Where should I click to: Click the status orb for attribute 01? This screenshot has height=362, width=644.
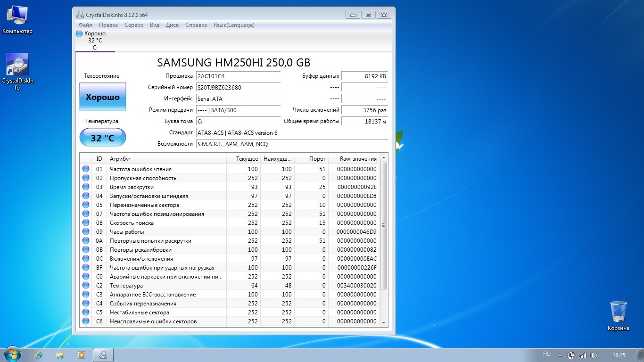point(86,169)
